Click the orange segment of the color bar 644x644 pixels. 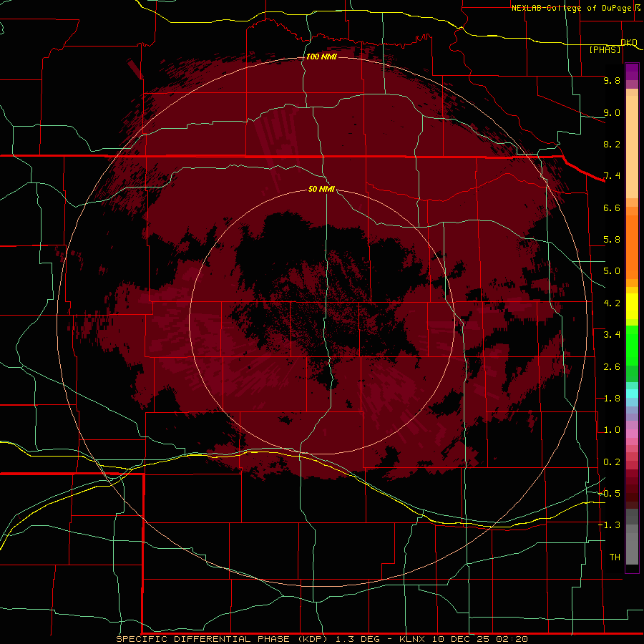click(632, 248)
